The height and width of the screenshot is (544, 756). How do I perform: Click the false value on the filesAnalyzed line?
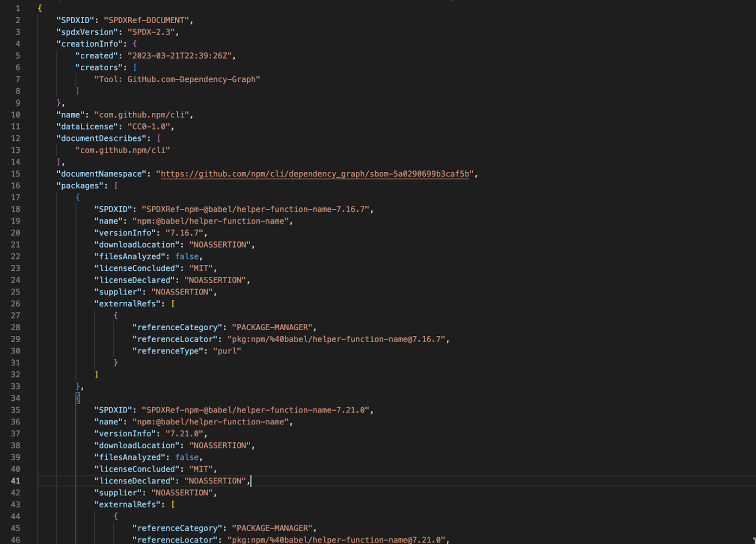187,256
